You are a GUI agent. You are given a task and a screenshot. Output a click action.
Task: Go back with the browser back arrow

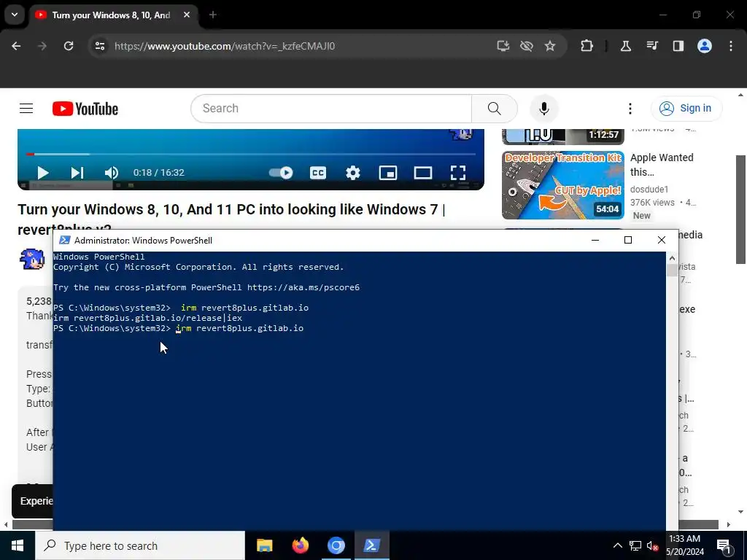tap(16, 46)
